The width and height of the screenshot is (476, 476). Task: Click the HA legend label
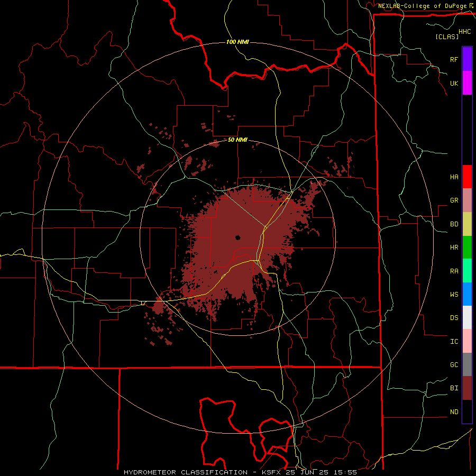pos(454,177)
